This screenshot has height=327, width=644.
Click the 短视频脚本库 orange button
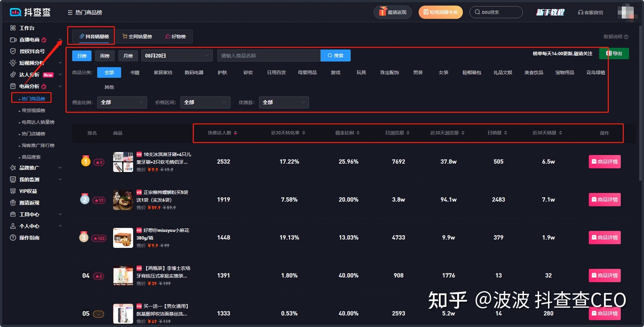tap(440, 12)
